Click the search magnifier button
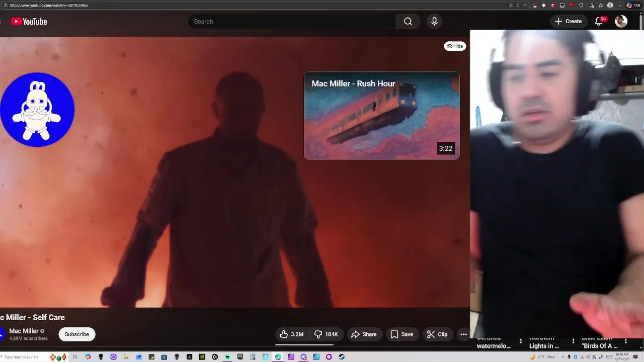This screenshot has width=644, height=362. click(x=408, y=21)
